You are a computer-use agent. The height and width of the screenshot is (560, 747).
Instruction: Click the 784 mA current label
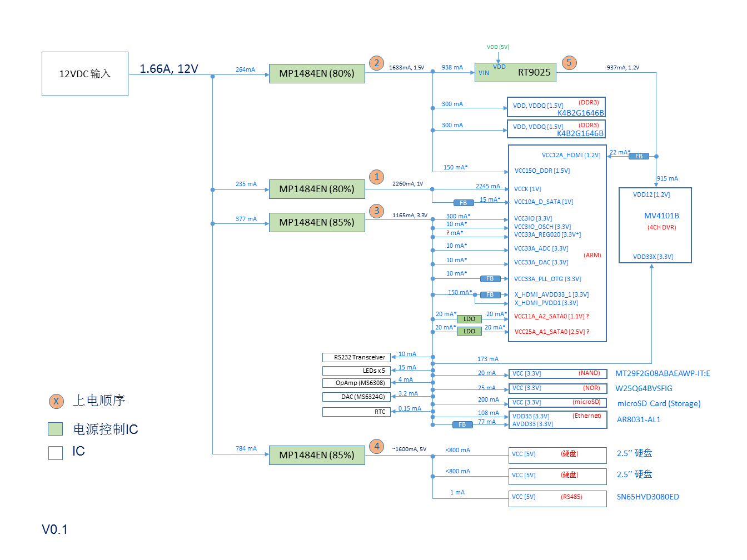pyautogui.click(x=246, y=448)
